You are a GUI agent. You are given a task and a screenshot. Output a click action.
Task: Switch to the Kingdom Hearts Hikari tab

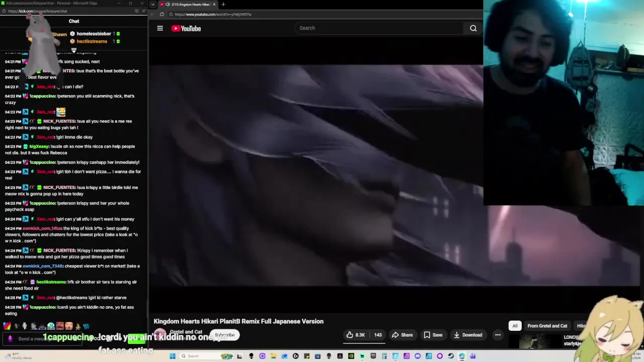pyautogui.click(x=187, y=5)
